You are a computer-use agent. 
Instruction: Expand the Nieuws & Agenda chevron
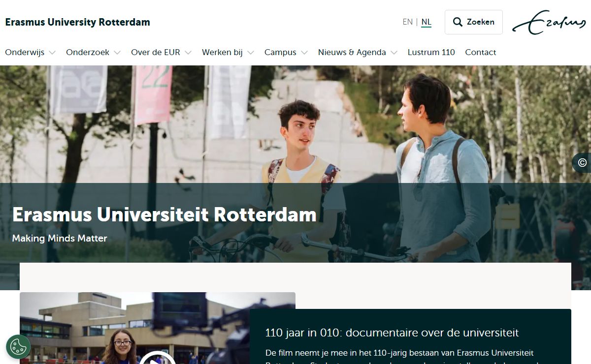(x=394, y=53)
